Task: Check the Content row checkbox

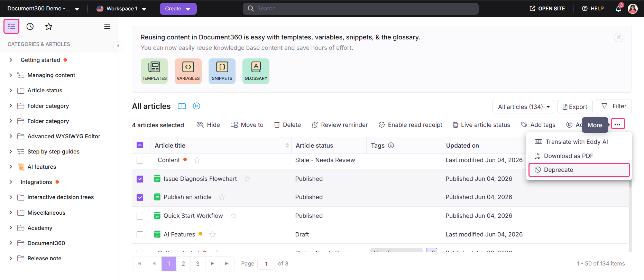Action: click(x=140, y=160)
